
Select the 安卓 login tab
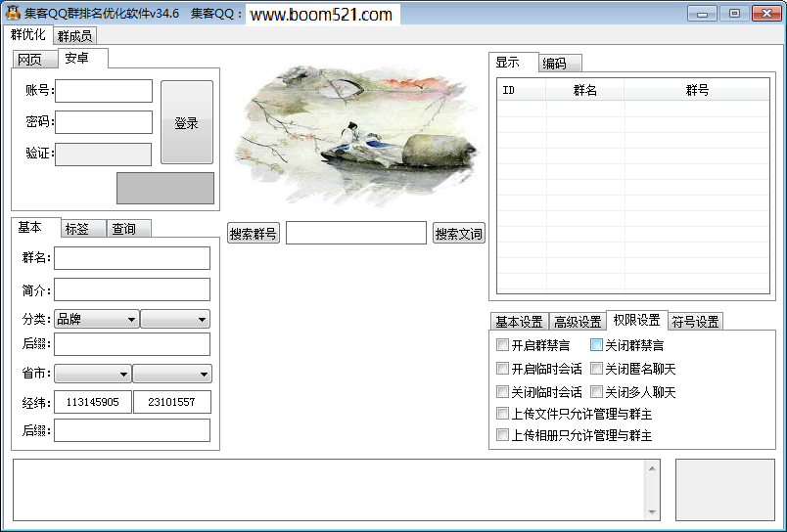click(x=82, y=58)
